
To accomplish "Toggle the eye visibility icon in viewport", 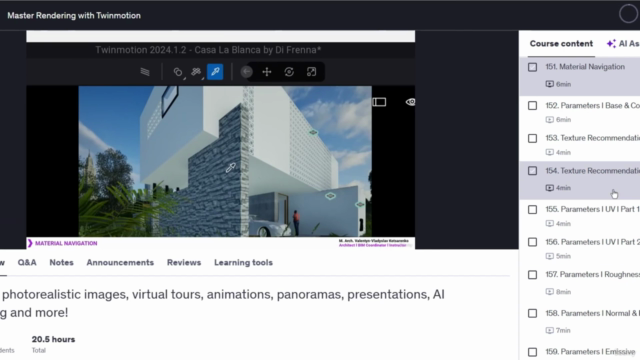I will [x=410, y=102].
